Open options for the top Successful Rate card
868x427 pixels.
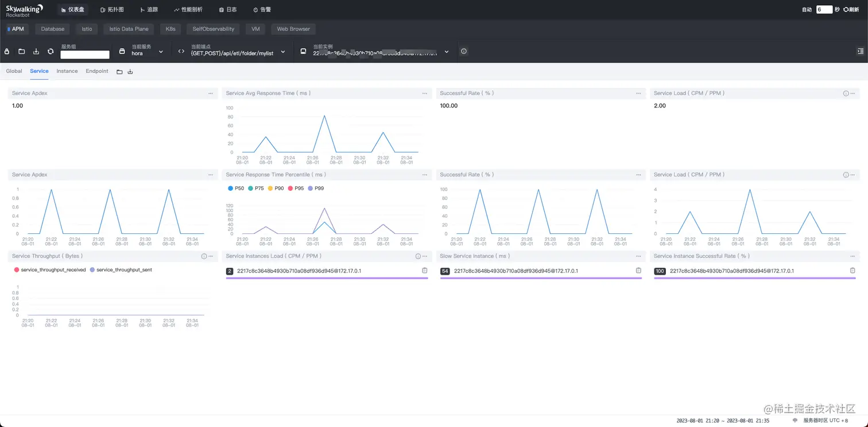pyautogui.click(x=639, y=93)
